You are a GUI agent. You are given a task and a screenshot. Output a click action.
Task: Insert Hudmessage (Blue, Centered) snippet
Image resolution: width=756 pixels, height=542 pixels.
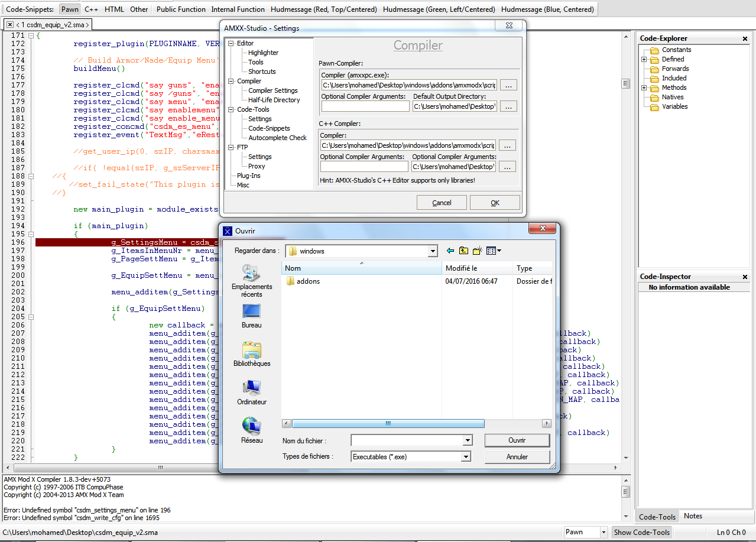click(547, 9)
